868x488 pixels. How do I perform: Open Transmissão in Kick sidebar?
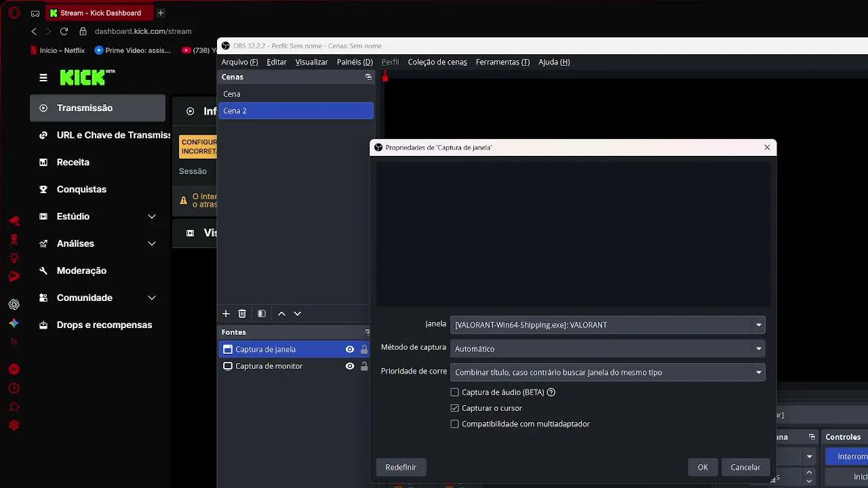pos(98,108)
